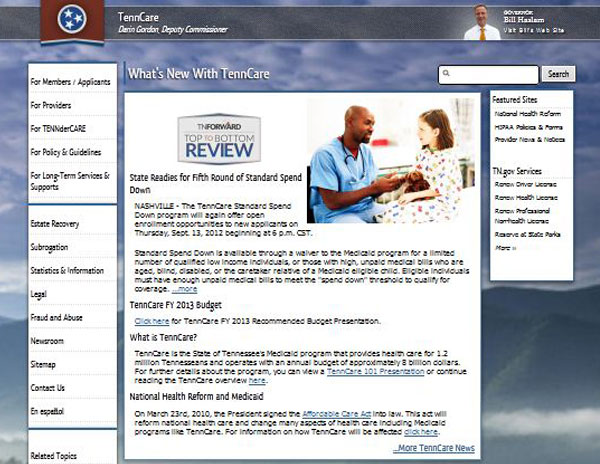Click the 'Click here' FY 2013 budget link
The height and width of the screenshot is (464, 600).
tap(152, 321)
